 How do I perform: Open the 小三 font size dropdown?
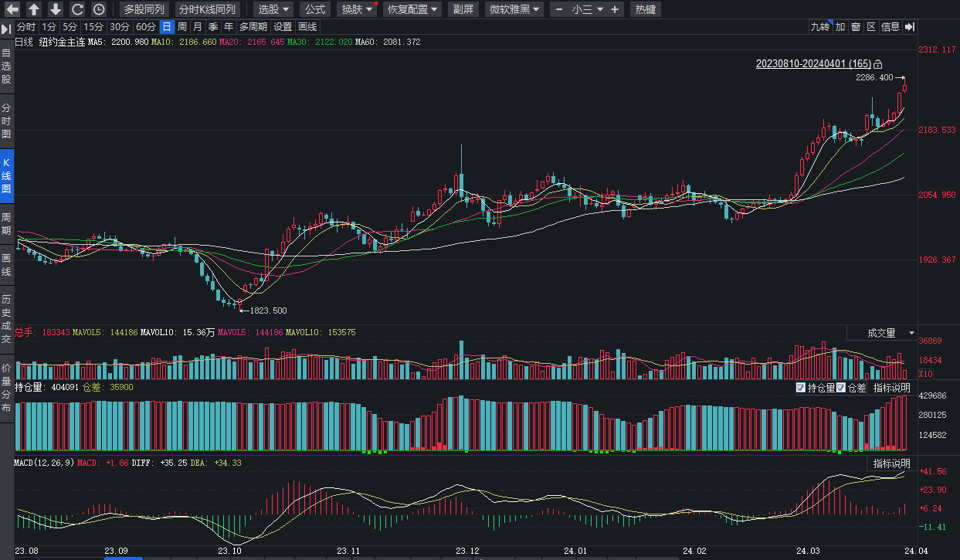click(587, 9)
